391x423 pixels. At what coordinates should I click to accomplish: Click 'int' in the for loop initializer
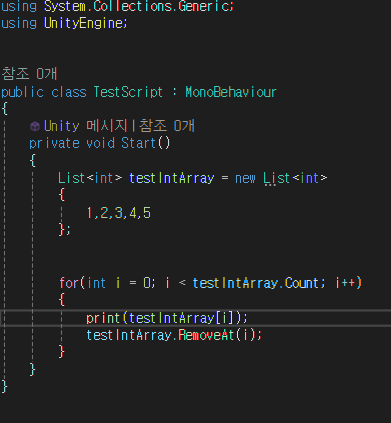tap(96, 283)
